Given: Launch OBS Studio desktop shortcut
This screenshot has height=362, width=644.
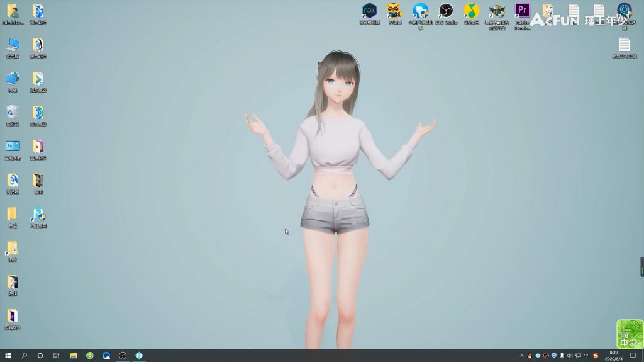Looking at the screenshot, I should 446,14.
